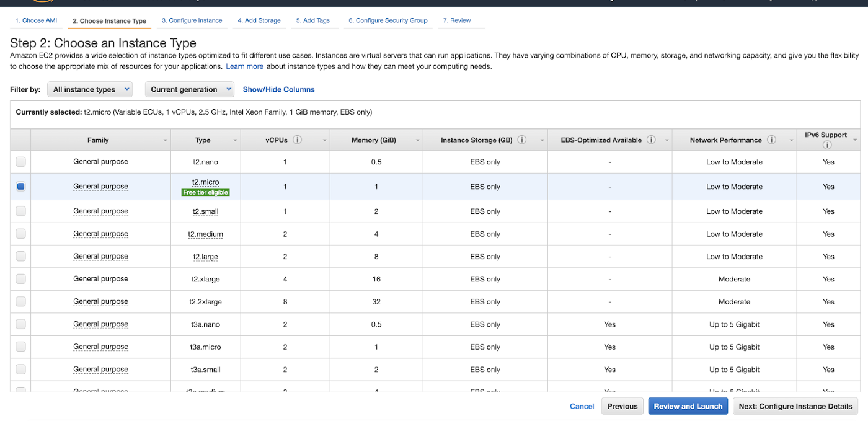Viewport: 868px width, 421px height.
Task: Go to step 1. Choose AMI tab
Action: click(x=36, y=20)
